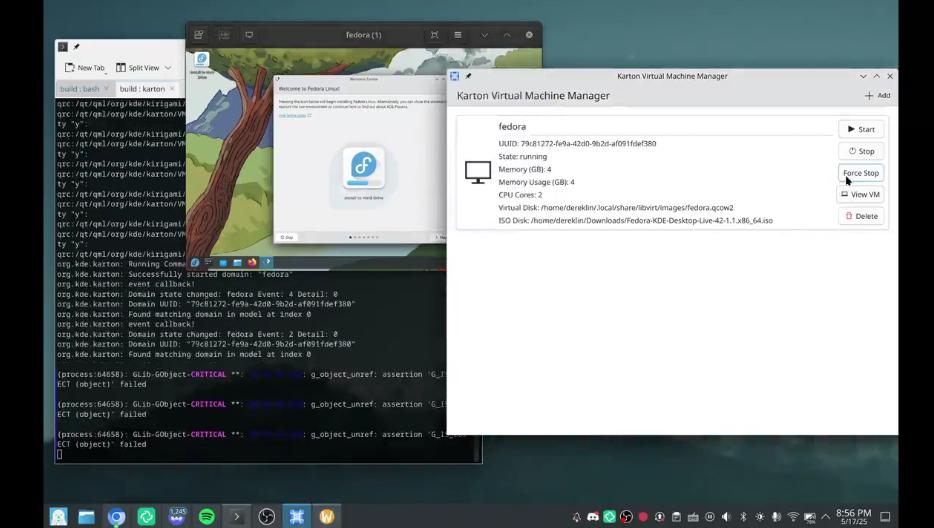Open OBS Studio from the taskbar

[x=266, y=516]
